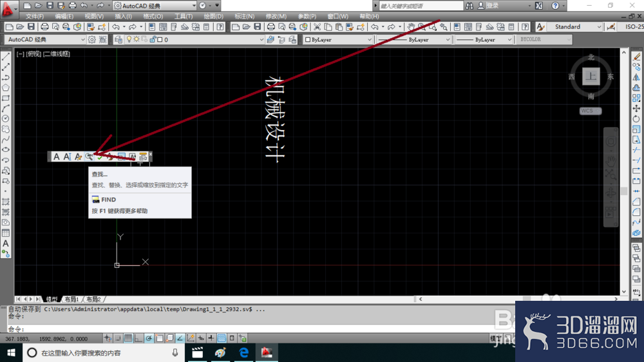Click the Layer Previous icon
This screenshot has width=644, height=362.
pos(281,39)
